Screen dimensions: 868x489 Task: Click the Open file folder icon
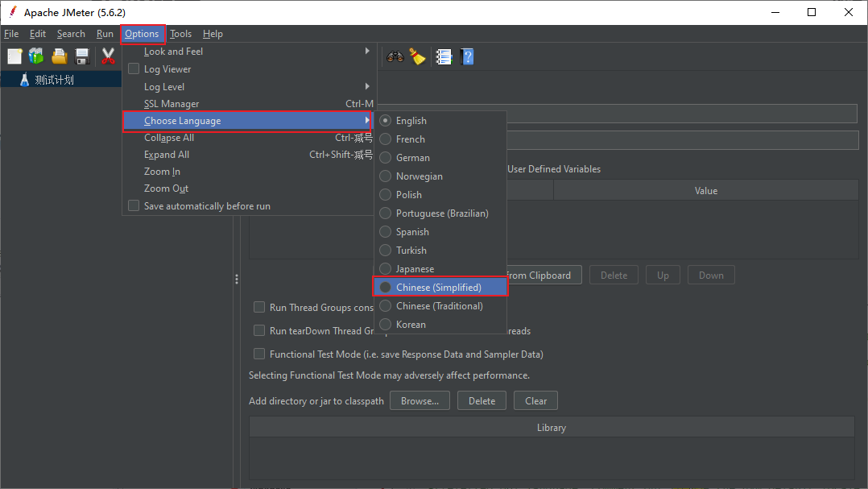pos(60,56)
